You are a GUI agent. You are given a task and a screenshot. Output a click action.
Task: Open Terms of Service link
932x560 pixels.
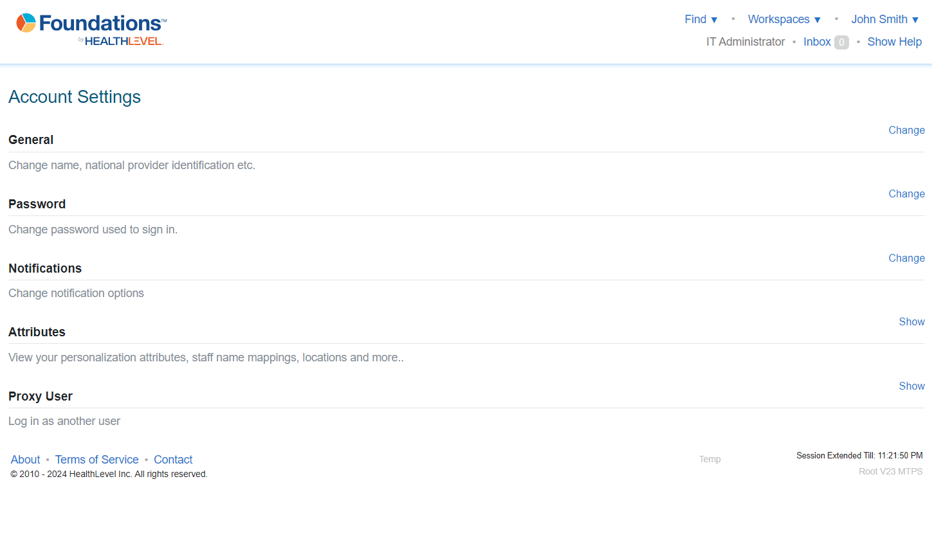pyautogui.click(x=96, y=460)
